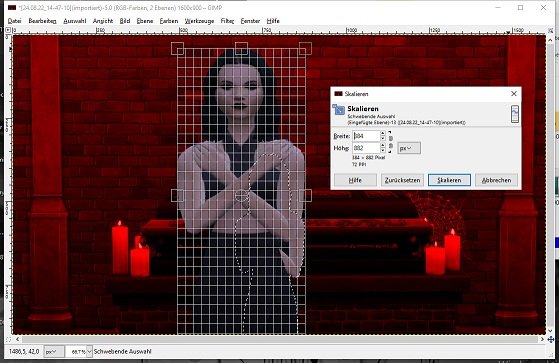This screenshot has height=363, width=559.
Task: Toggle the quick mask button bottom-left
Action: coord(9,339)
